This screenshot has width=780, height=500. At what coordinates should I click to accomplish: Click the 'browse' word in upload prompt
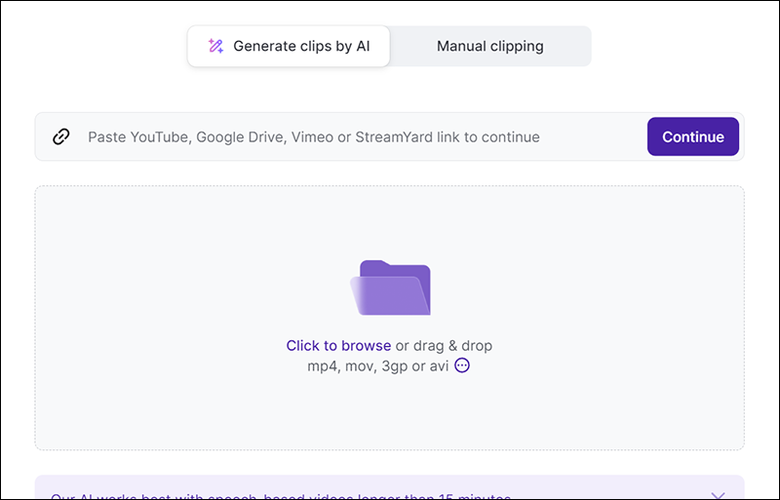(366, 346)
